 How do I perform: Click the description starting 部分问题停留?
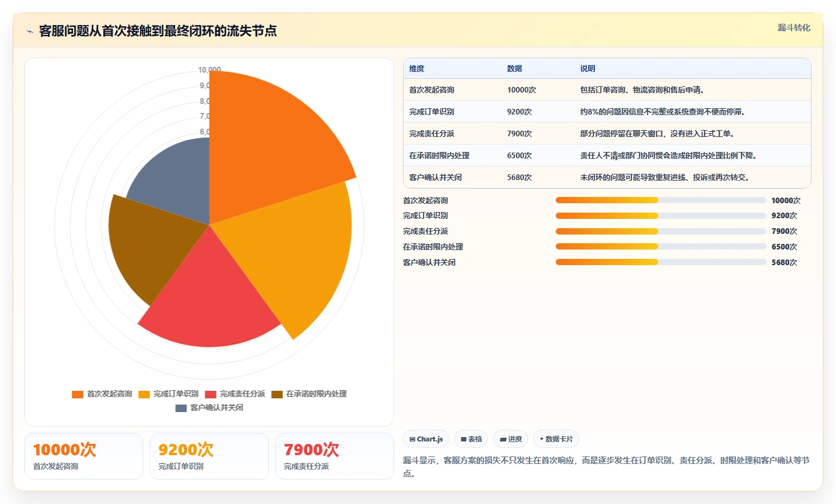tap(657, 134)
